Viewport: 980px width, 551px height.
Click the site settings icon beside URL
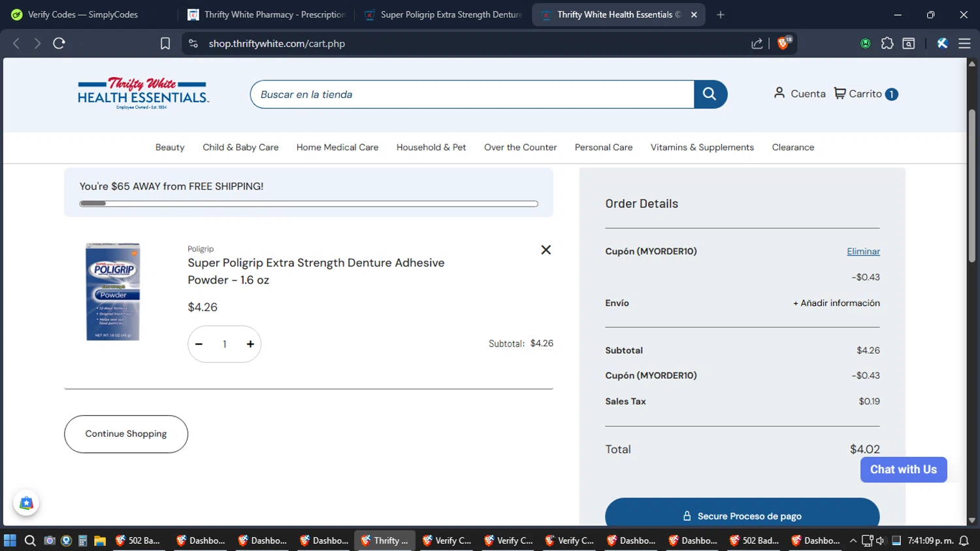(x=193, y=44)
